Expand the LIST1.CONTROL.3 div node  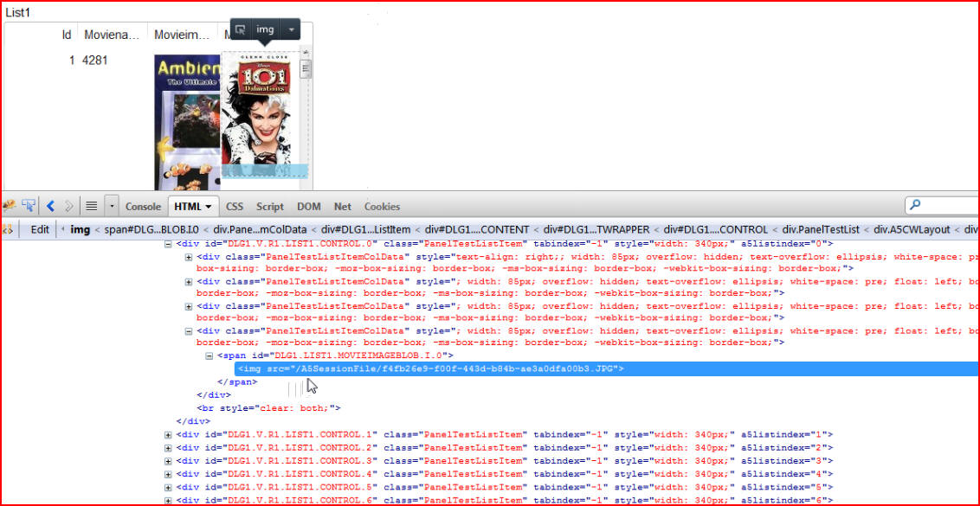click(x=167, y=461)
